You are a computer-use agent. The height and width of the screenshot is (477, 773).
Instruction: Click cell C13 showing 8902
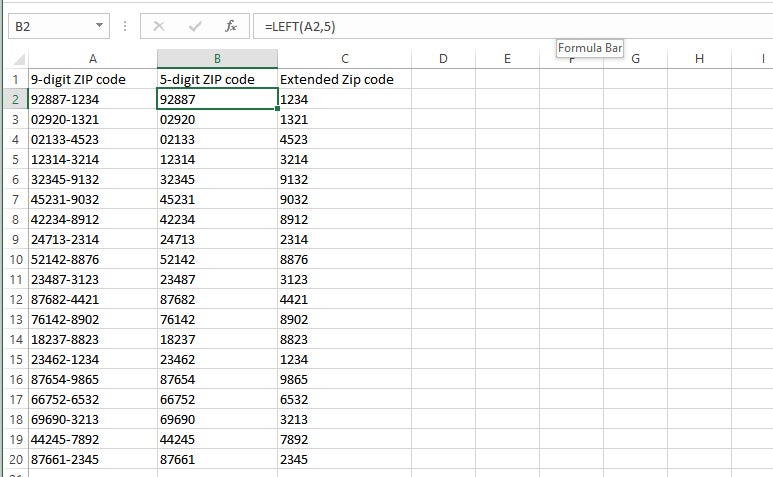[345, 320]
